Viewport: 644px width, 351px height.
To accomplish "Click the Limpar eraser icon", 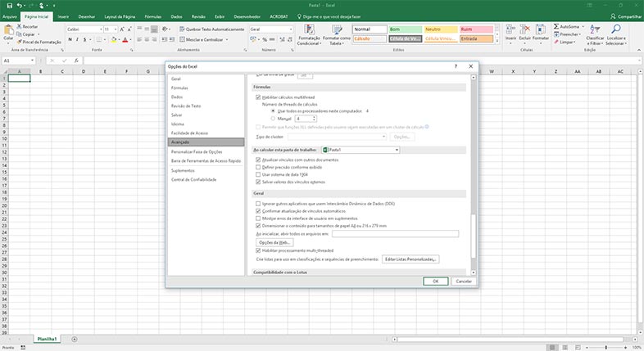I will pyautogui.click(x=556, y=42).
